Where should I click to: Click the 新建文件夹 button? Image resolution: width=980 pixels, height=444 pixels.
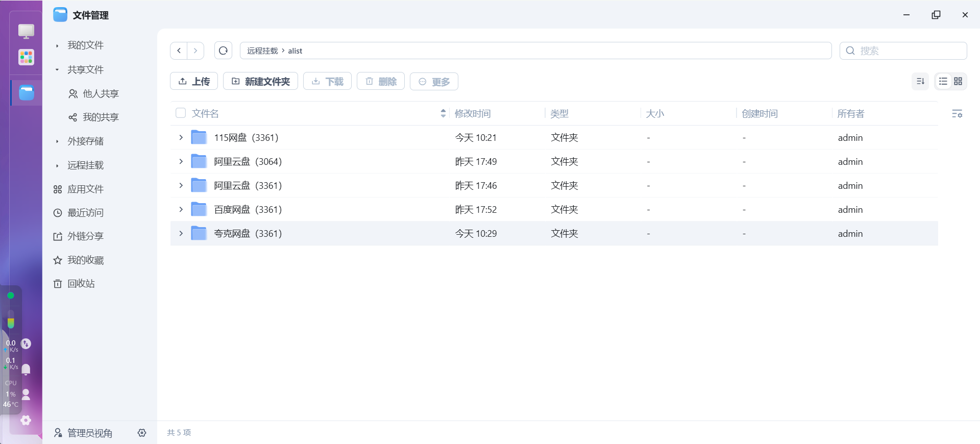260,81
